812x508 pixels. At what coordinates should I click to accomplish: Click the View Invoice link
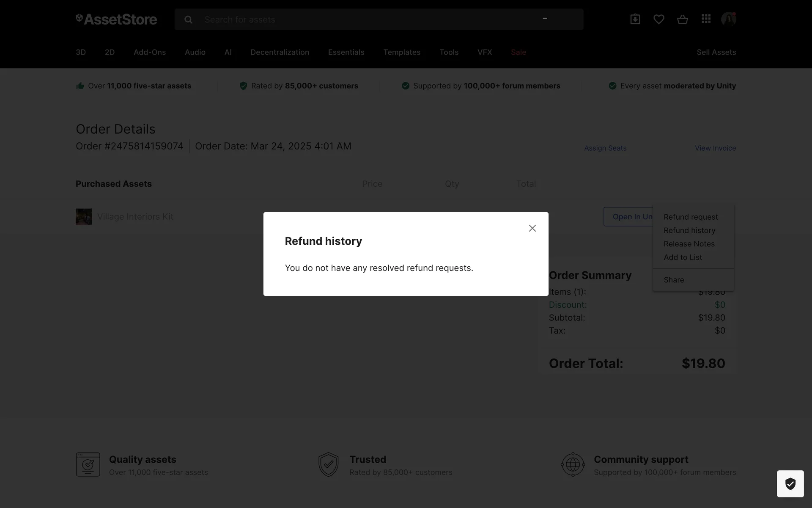click(x=715, y=148)
